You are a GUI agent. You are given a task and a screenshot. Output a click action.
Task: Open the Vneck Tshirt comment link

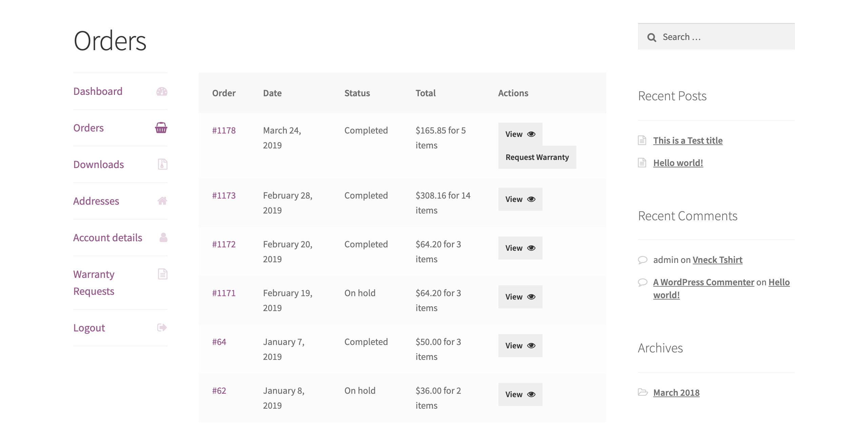point(717,260)
